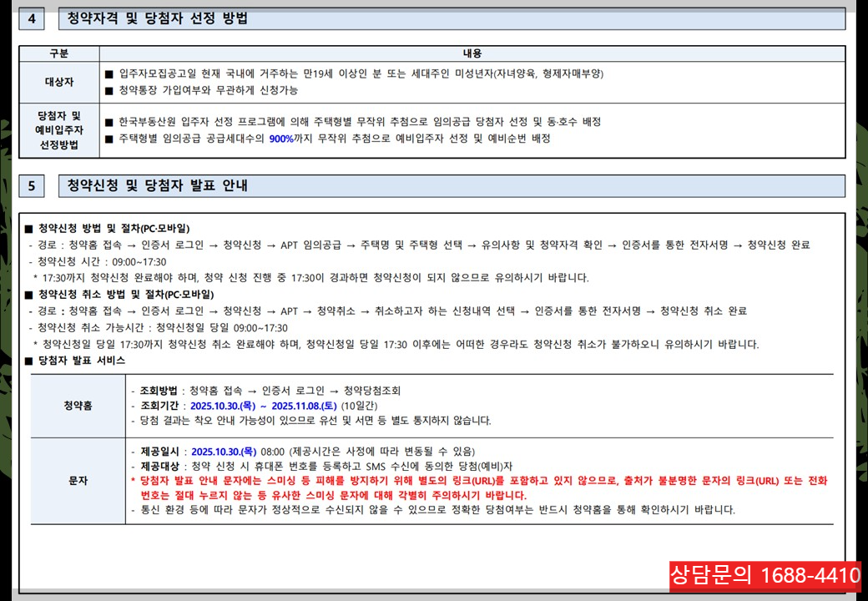Image resolution: width=868 pixels, height=601 pixels.
Task: Click the 청약신청 취소 가능시간 line
Action: tap(159, 327)
